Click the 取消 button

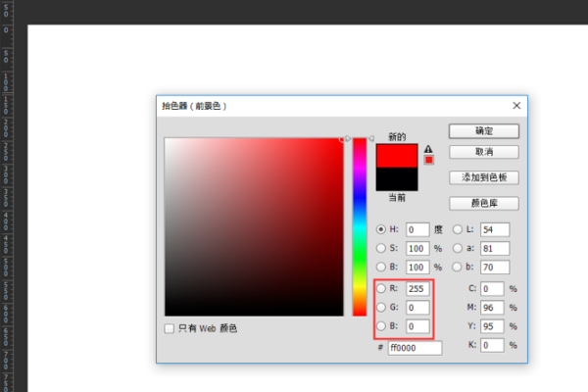coord(483,152)
